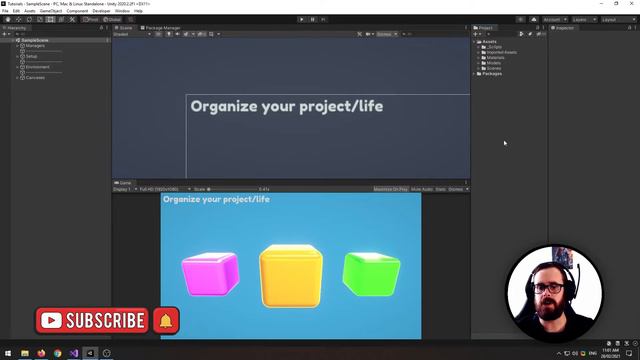Toggle Global/Local handle rotation
The image size is (640, 360).
click(x=112, y=19)
